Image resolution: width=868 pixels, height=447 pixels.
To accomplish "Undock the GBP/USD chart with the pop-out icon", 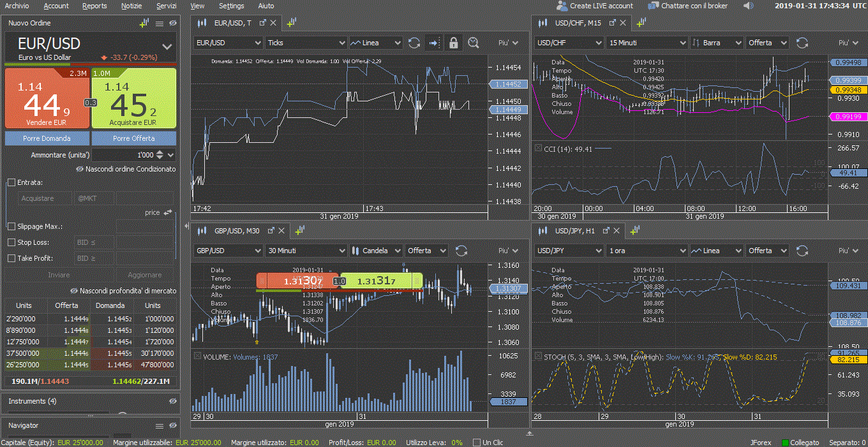I will (x=271, y=230).
